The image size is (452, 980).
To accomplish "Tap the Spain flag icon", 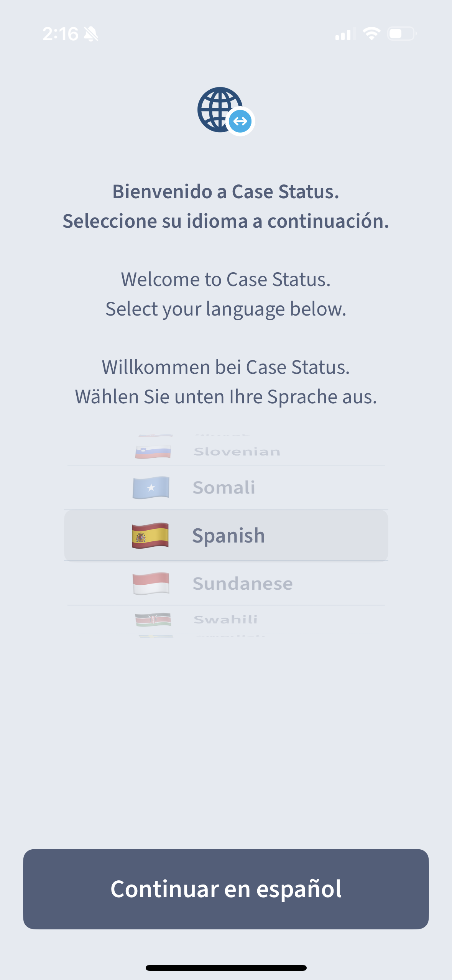I will click(150, 535).
